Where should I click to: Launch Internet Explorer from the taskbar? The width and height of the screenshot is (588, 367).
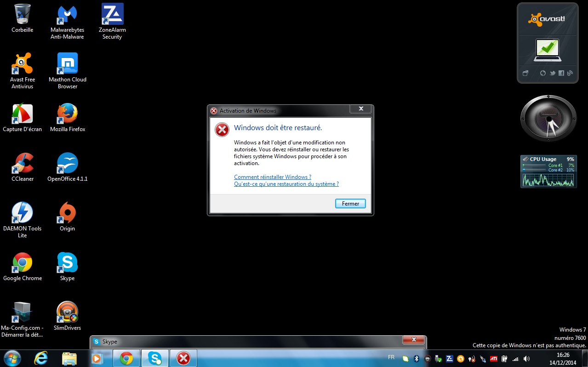coord(41,358)
